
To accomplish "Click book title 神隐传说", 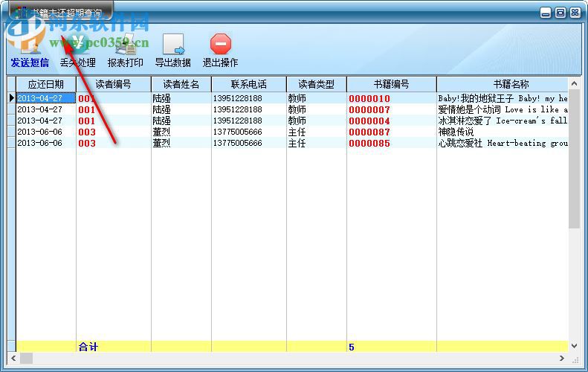I will [456, 132].
